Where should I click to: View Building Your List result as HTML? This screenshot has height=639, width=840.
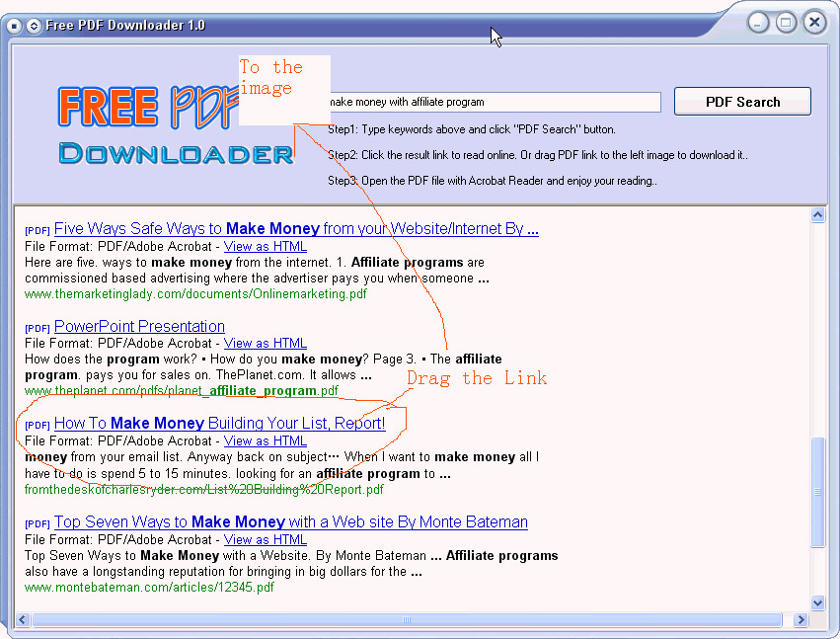[266, 440]
